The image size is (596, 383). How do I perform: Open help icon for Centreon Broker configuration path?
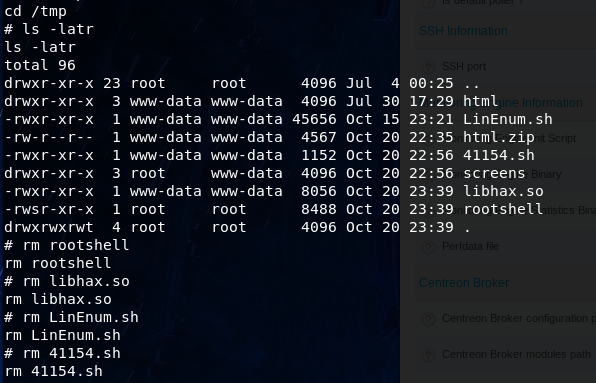pyautogui.click(x=428, y=319)
